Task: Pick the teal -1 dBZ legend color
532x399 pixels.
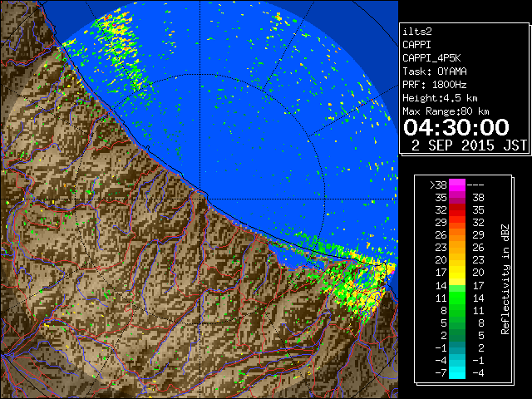Action: 457,347
